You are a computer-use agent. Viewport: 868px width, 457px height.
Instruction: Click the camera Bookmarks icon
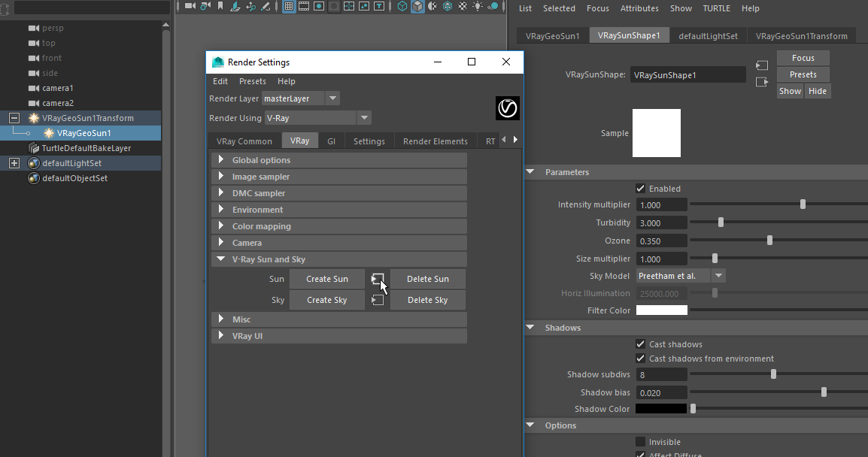coord(220,6)
